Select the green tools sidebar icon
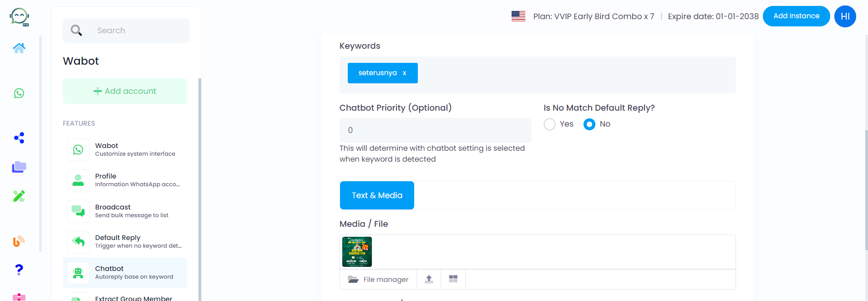Viewport: 868px width, 301px height. coord(19,196)
